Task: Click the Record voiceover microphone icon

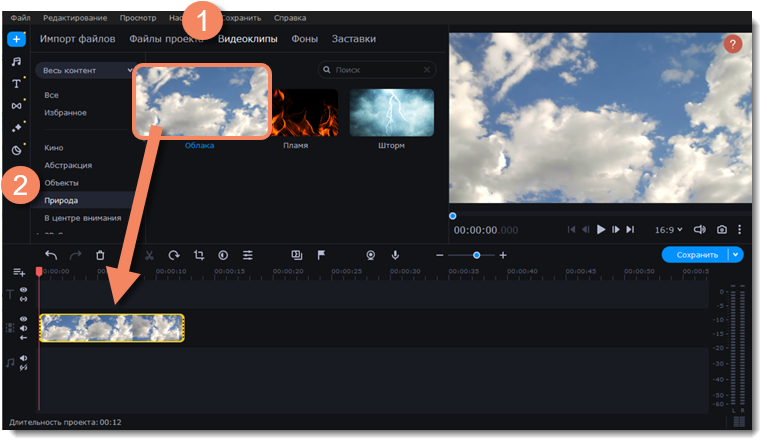Action: [396, 255]
